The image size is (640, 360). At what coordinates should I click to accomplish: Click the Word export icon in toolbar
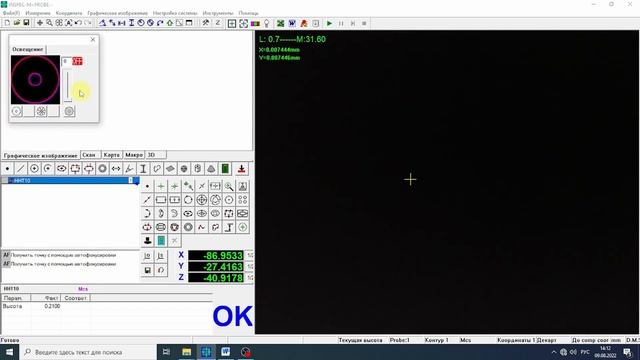[x=292, y=23]
